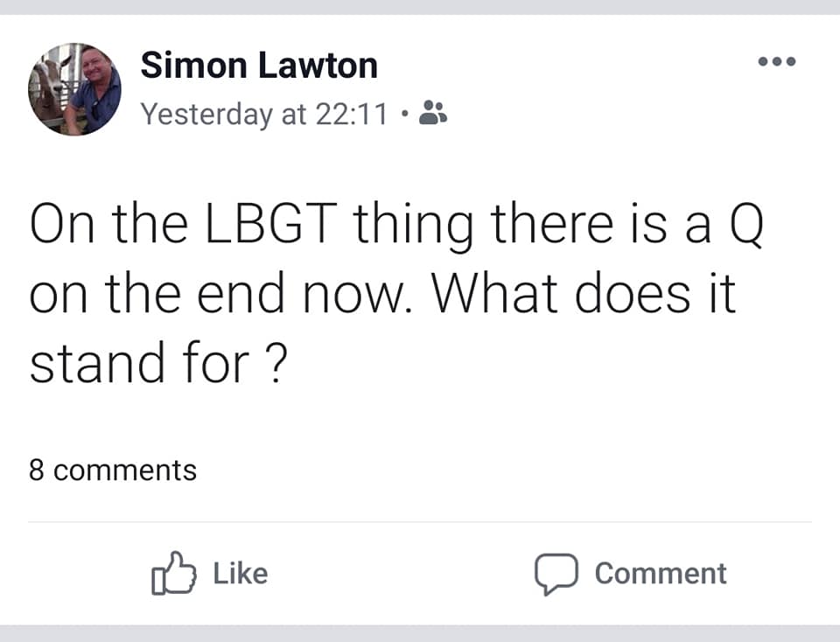Click the thumbs-up Like icon
The height and width of the screenshot is (642, 840).
pos(173,574)
